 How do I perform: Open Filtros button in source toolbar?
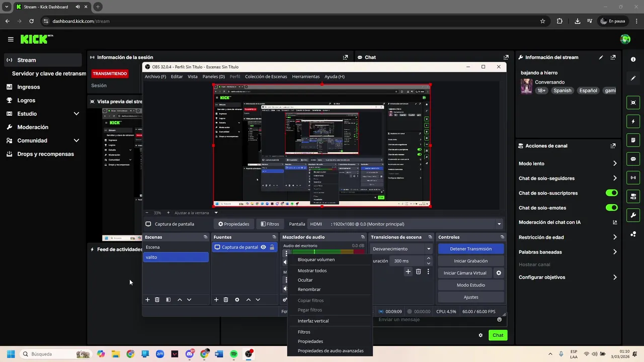[269, 224]
